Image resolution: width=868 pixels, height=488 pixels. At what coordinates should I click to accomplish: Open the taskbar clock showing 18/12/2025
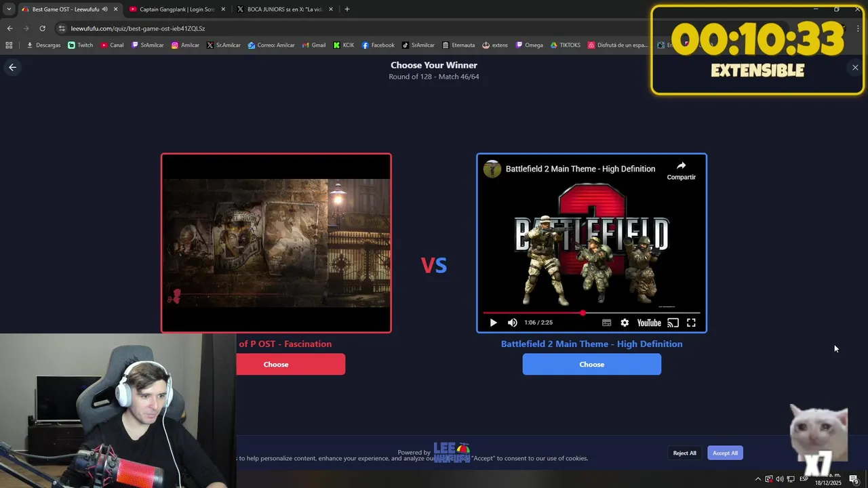(829, 479)
